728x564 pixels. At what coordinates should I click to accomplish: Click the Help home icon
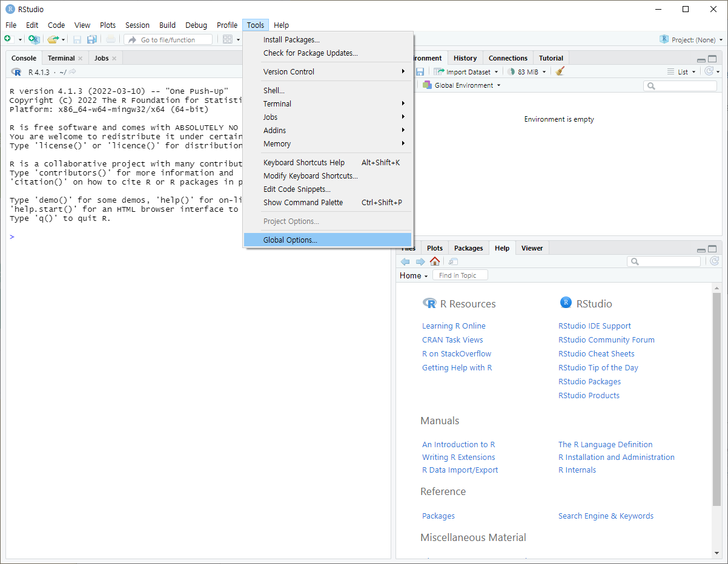click(435, 261)
